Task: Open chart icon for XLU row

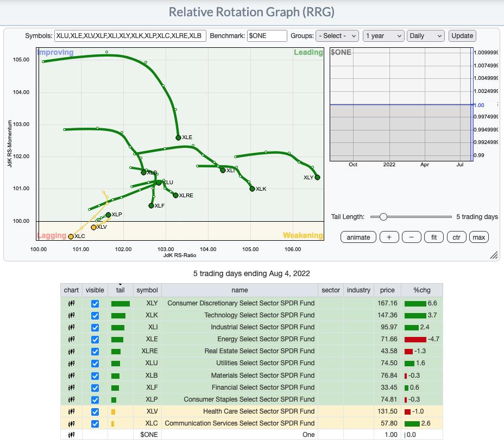Action: point(71,363)
